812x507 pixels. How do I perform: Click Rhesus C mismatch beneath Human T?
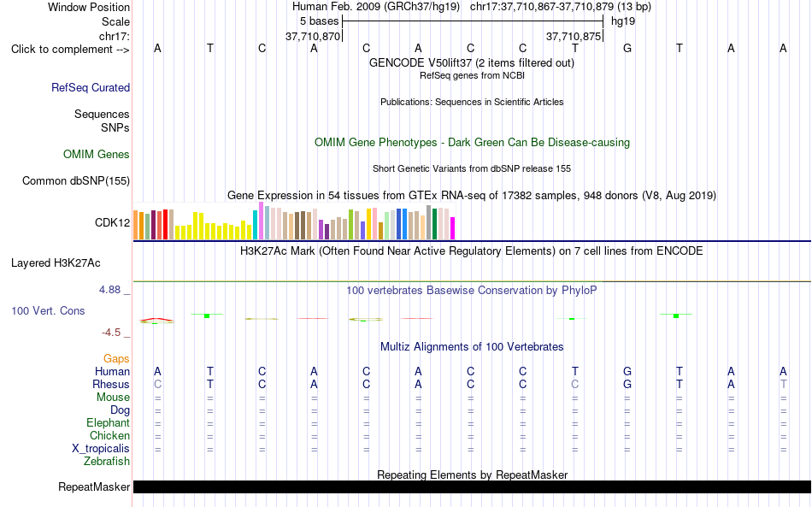pyautogui.click(x=575, y=384)
